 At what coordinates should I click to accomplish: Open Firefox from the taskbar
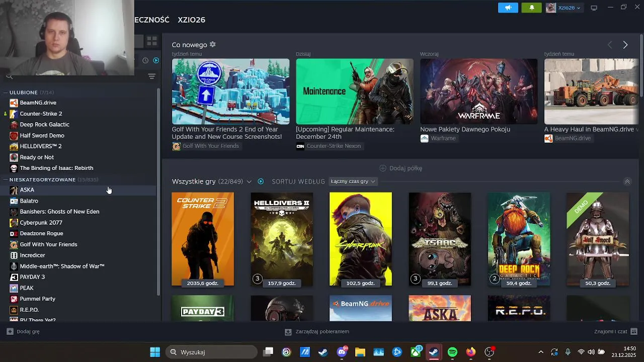coord(471,352)
